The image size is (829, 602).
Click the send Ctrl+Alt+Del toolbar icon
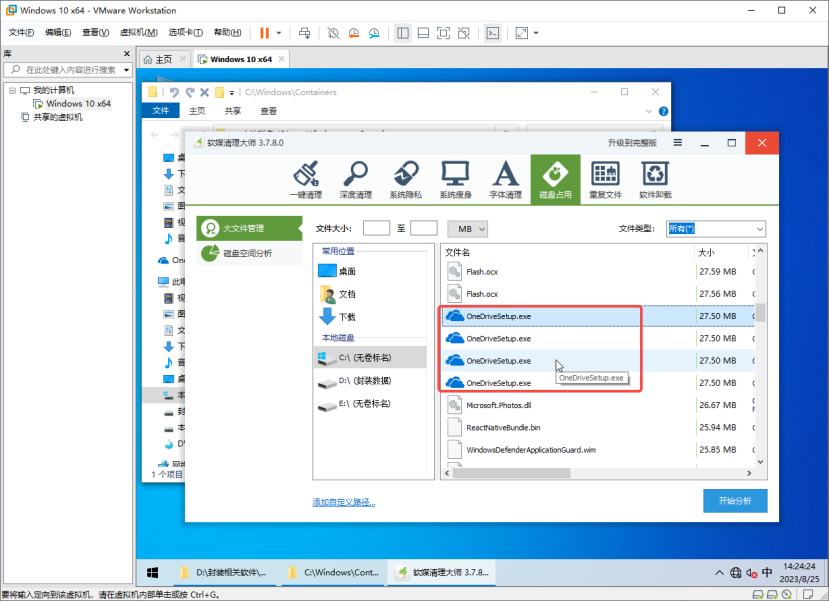tap(305, 33)
